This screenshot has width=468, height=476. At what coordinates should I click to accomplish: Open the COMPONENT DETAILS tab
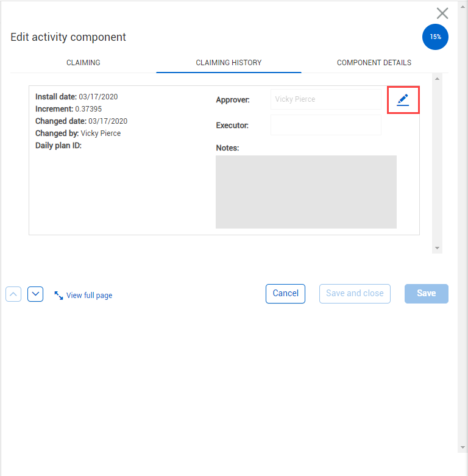(x=374, y=63)
